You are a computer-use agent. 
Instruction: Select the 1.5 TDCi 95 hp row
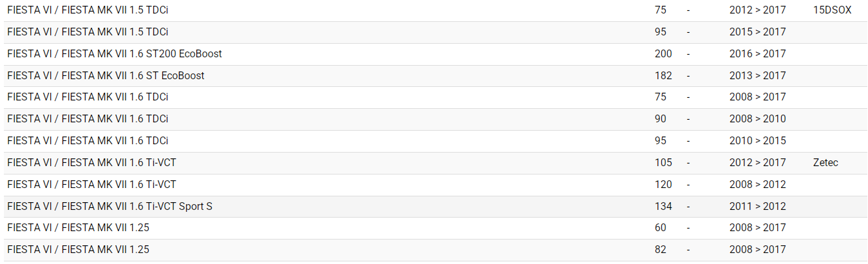(88, 32)
